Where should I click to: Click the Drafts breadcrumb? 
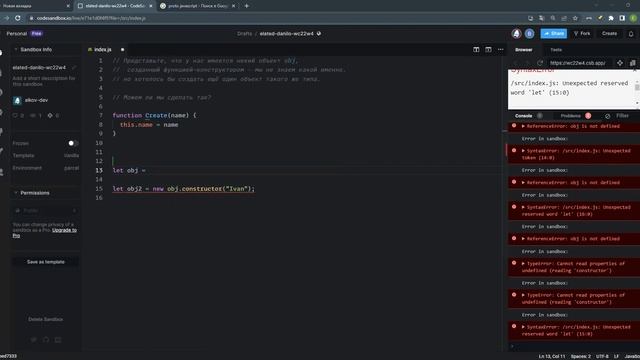(244, 33)
